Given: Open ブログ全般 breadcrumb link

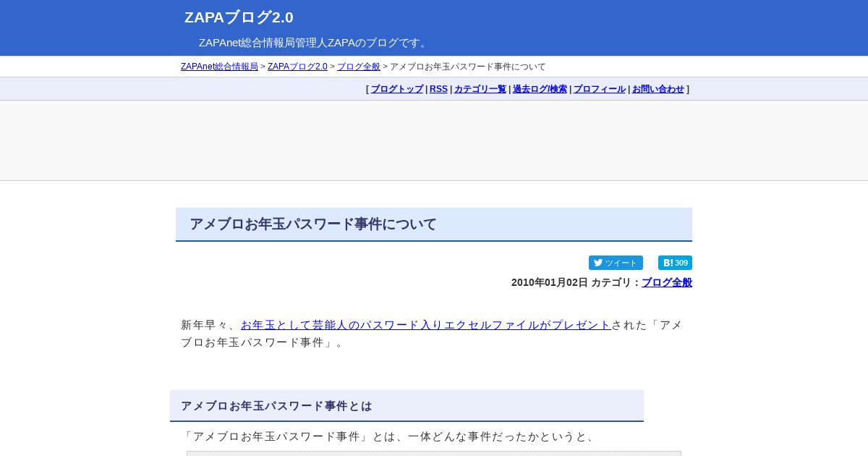Looking at the screenshot, I should pyautogui.click(x=359, y=67).
